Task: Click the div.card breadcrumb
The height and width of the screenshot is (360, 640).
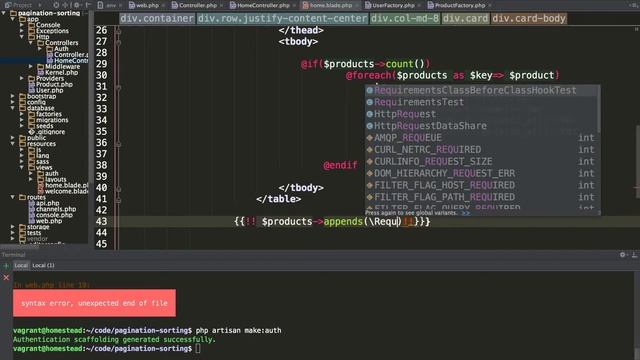Action: click(x=465, y=18)
